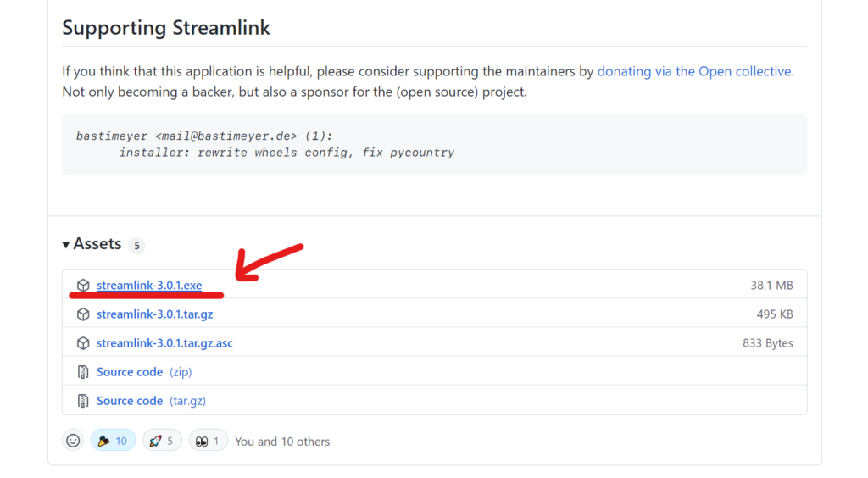The image size is (868, 478).
Task: Open donating via the Open collective link
Action: [694, 71]
